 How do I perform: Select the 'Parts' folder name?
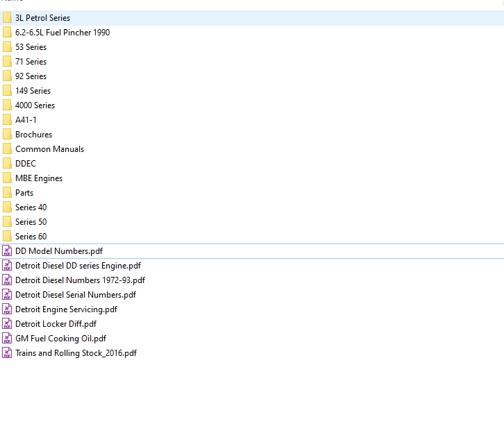point(24,193)
